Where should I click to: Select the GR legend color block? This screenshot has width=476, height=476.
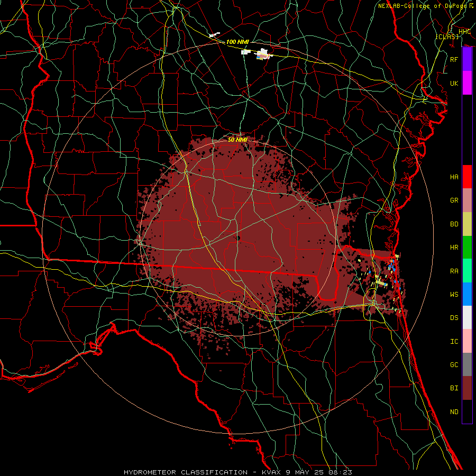(467, 200)
